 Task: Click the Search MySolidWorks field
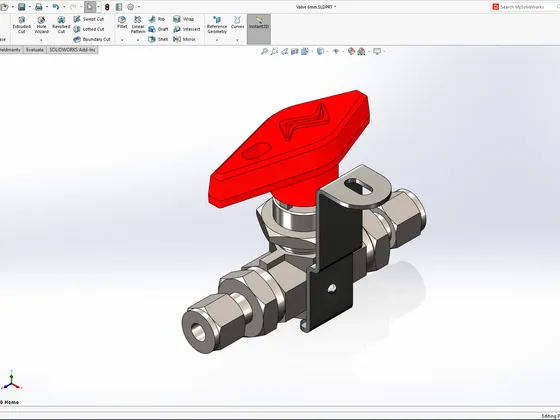tap(525, 7)
